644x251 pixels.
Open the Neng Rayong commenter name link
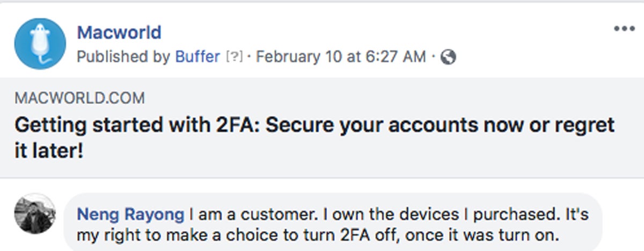click(x=130, y=215)
